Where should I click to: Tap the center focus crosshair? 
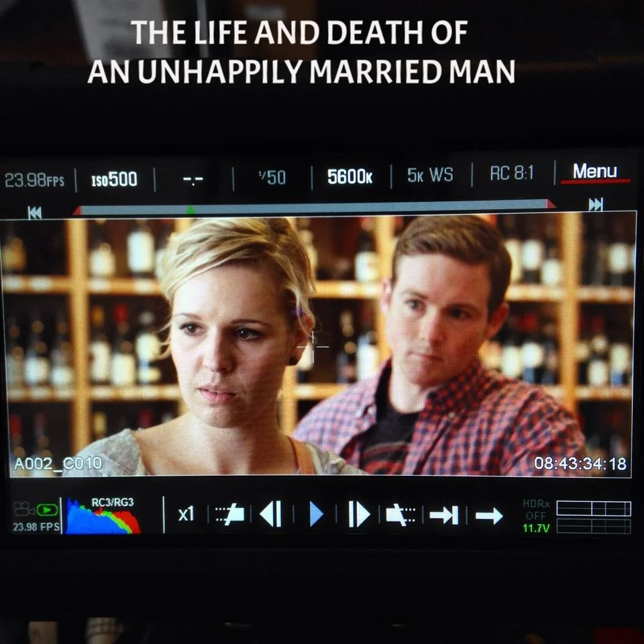(x=313, y=347)
